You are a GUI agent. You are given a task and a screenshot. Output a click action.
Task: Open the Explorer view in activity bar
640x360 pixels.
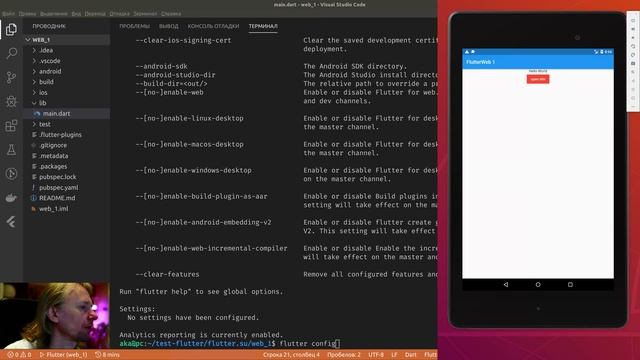point(11,29)
